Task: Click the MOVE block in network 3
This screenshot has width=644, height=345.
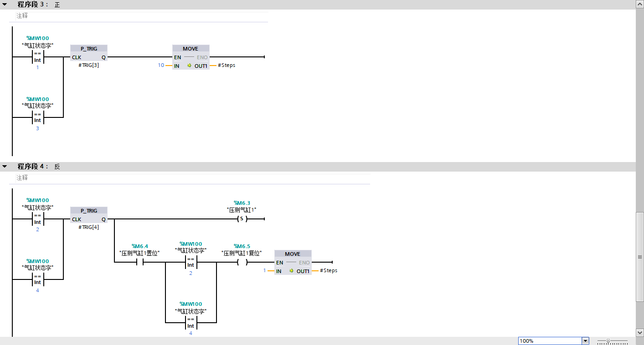Action: 191,53
